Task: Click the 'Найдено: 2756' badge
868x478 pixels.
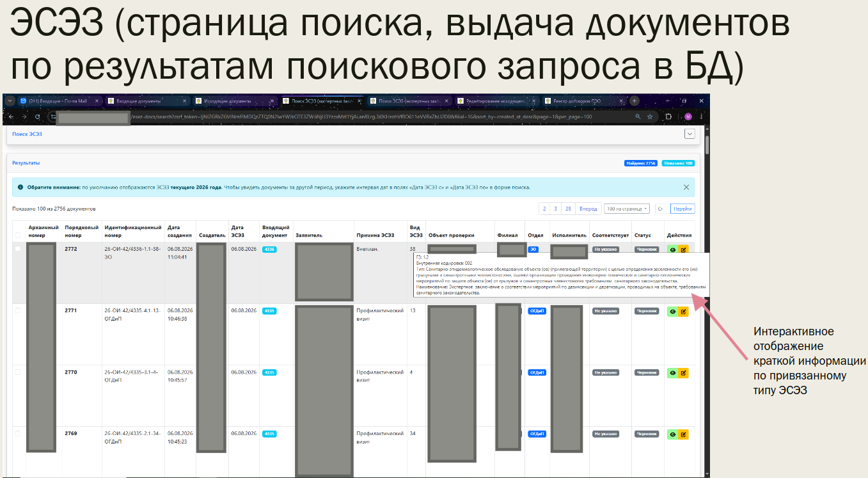Action: (641, 163)
